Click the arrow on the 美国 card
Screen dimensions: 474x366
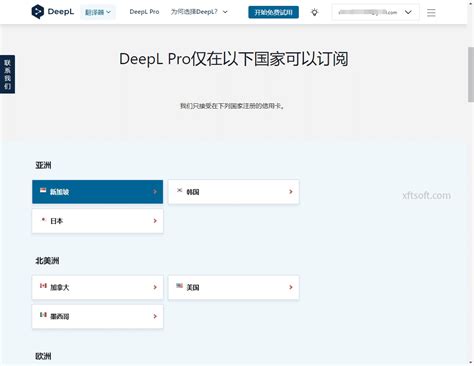point(291,287)
